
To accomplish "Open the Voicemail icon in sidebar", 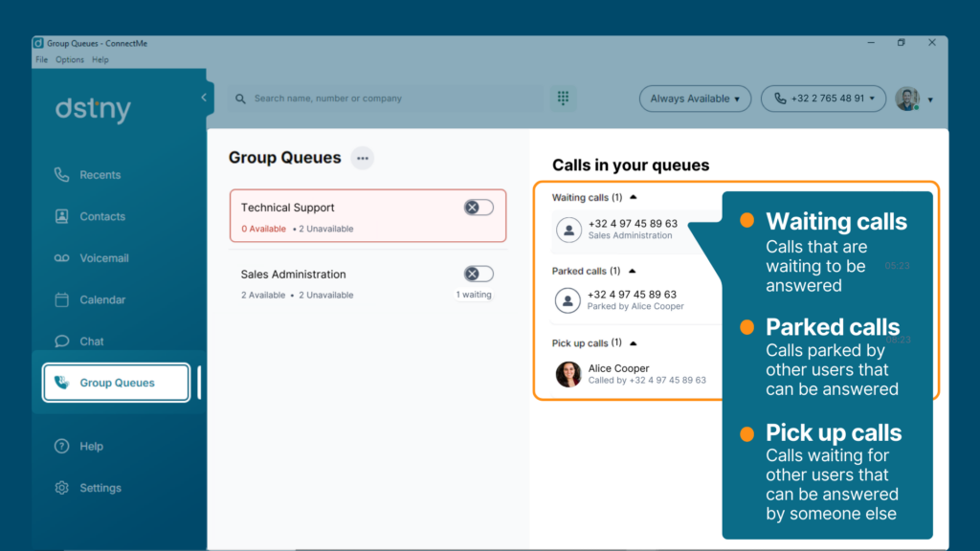I will click(61, 258).
